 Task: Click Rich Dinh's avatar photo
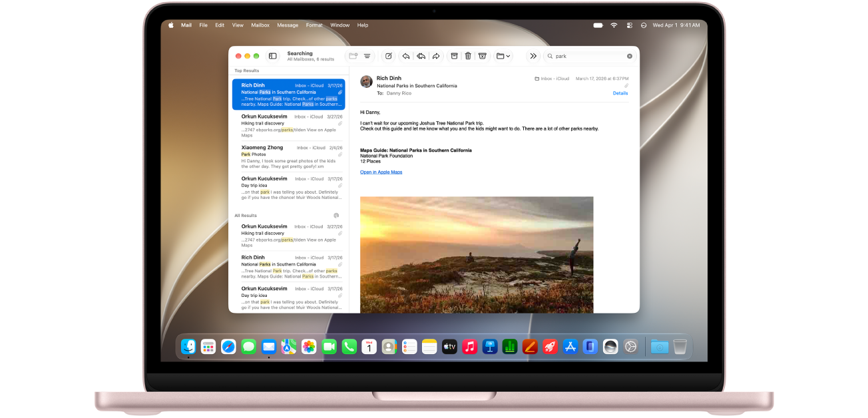pyautogui.click(x=366, y=81)
